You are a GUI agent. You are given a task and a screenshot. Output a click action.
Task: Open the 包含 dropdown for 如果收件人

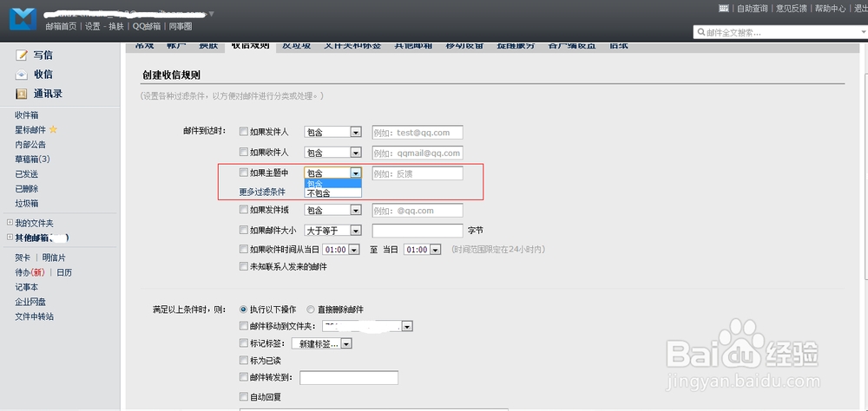[x=332, y=153]
